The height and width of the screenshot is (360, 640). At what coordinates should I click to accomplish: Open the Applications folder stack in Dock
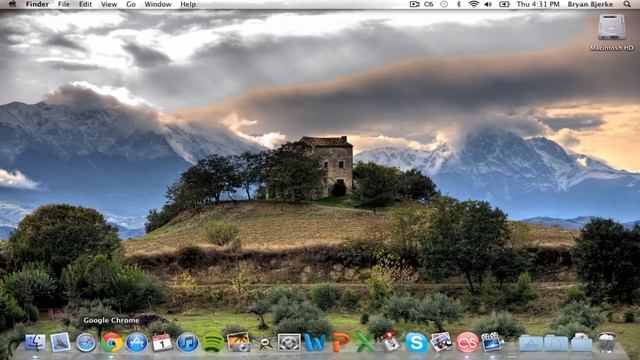pyautogui.click(x=531, y=343)
